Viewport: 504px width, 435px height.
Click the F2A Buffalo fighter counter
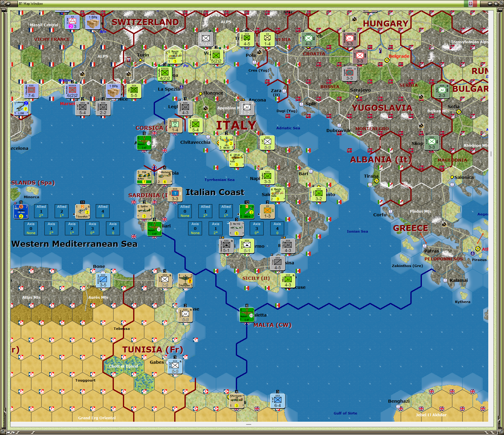click(x=144, y=177)
